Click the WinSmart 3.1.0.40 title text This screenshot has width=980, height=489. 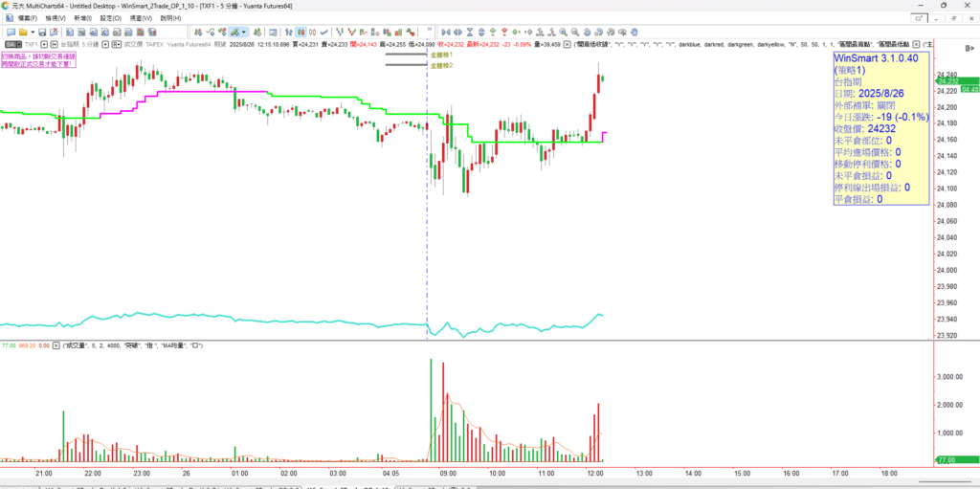(877, 58)
